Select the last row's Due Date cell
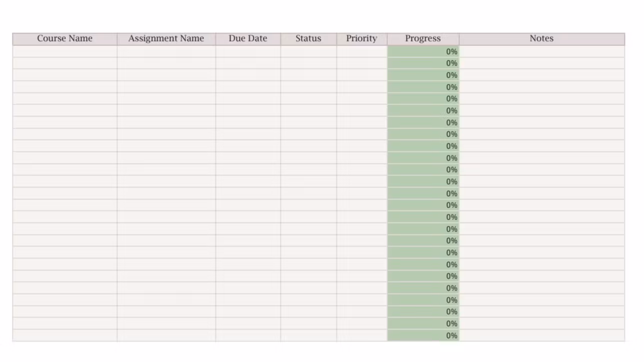The width and height of the screenshot is (644, 362). [248, 335]
